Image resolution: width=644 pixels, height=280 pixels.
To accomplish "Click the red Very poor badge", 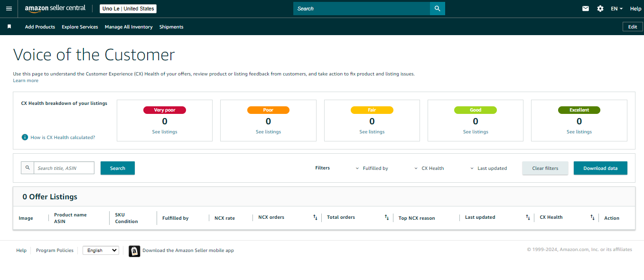I will click(x=165, y=110).
